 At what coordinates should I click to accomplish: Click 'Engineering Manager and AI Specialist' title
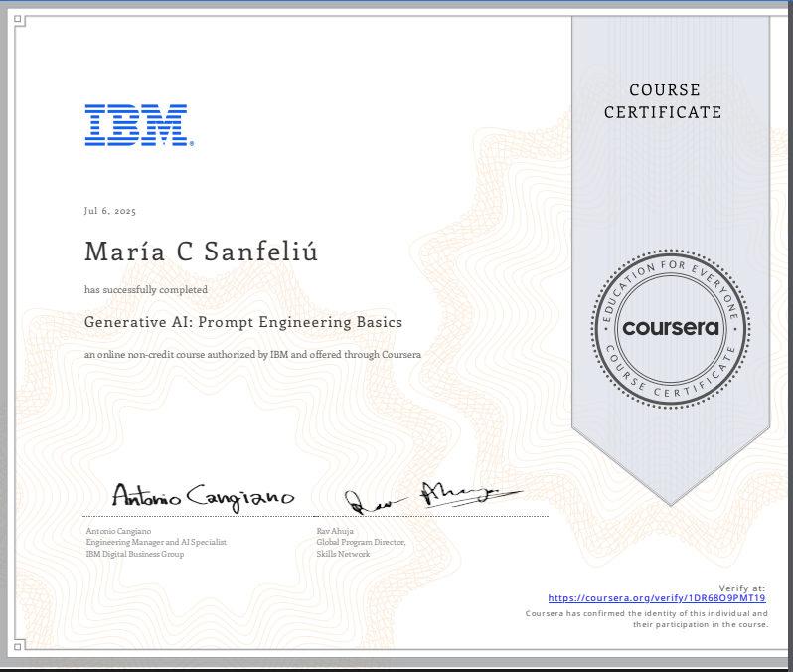click(x=156, y=542)
